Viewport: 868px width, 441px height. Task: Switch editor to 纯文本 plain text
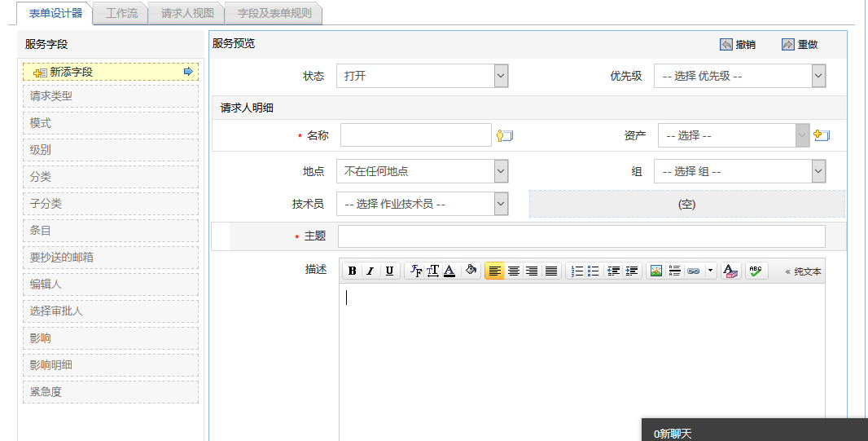pyautogui.click(x=803, y=271)
